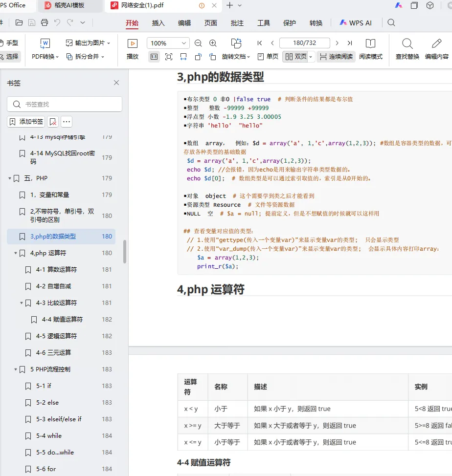The width and height of the screenshot is (452, 476).
Task: Fit page to window icon
Action: (169, 57)
